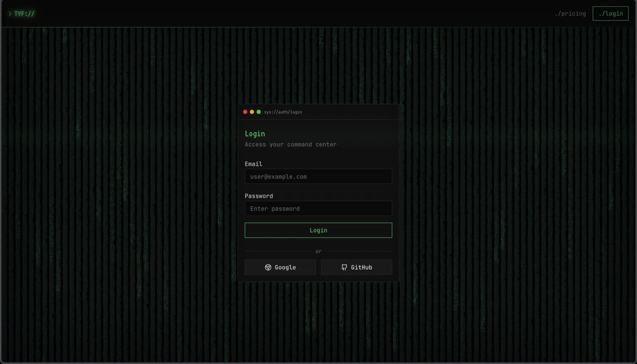
Task: Click the Google logo icon on Google button
Action: coord(268,267)
